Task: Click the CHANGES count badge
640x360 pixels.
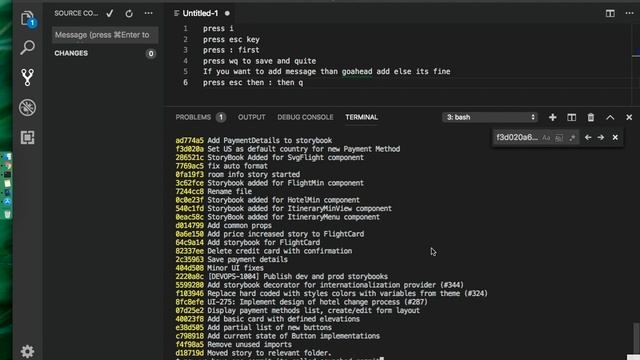Action: click(151, 53)
